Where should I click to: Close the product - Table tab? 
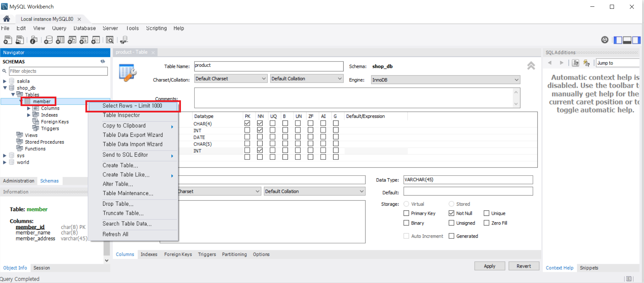point(153,52)
